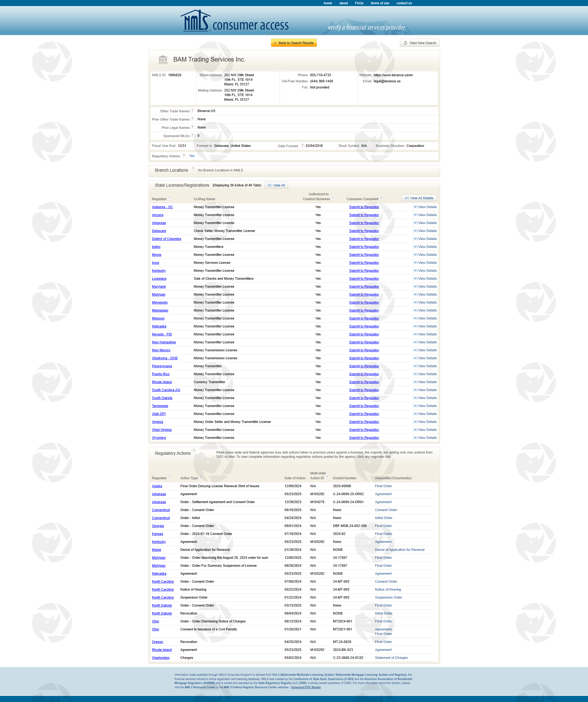This screenshot has height=702, width=588.
Task: Open the FAQs menu item
Action: 359,3
